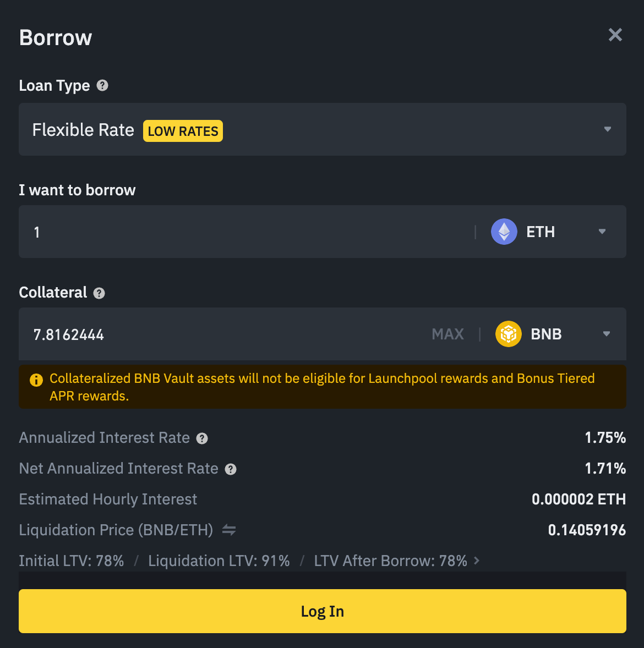This screenshot has width=644, height=648.
Task: Click the LOW RATES badge
Action: click(183, 131)
